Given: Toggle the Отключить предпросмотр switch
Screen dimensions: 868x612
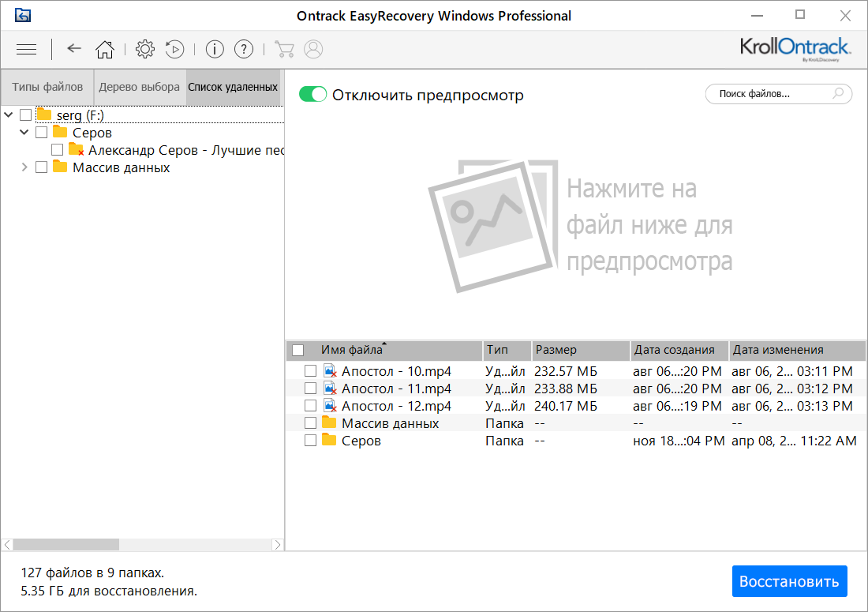Looking at the screenshot, I should pyautogui.click(x=312, y=95).
